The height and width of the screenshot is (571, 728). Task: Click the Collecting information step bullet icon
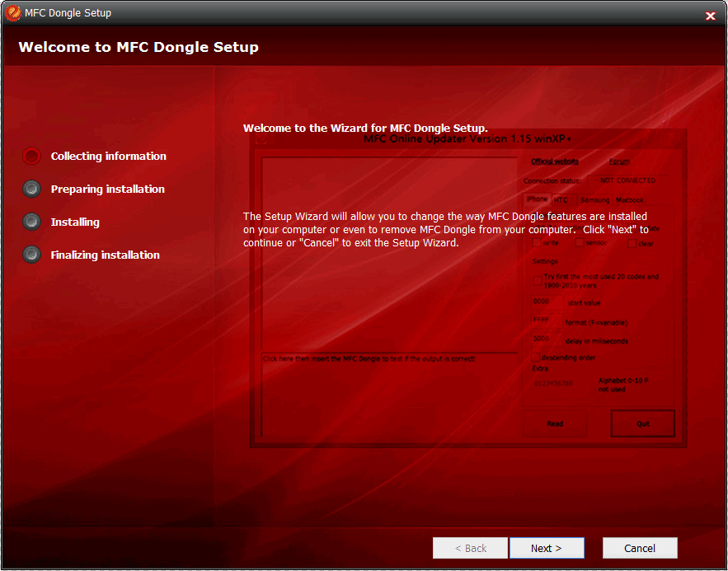click(x=31, y=156)
